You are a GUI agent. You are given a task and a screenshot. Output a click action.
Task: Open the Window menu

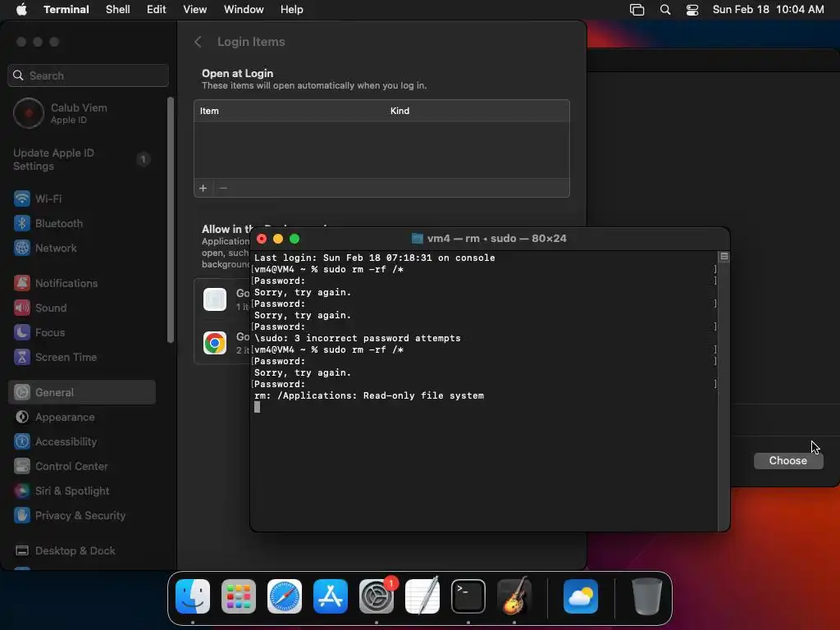click(x=244, y=10)
